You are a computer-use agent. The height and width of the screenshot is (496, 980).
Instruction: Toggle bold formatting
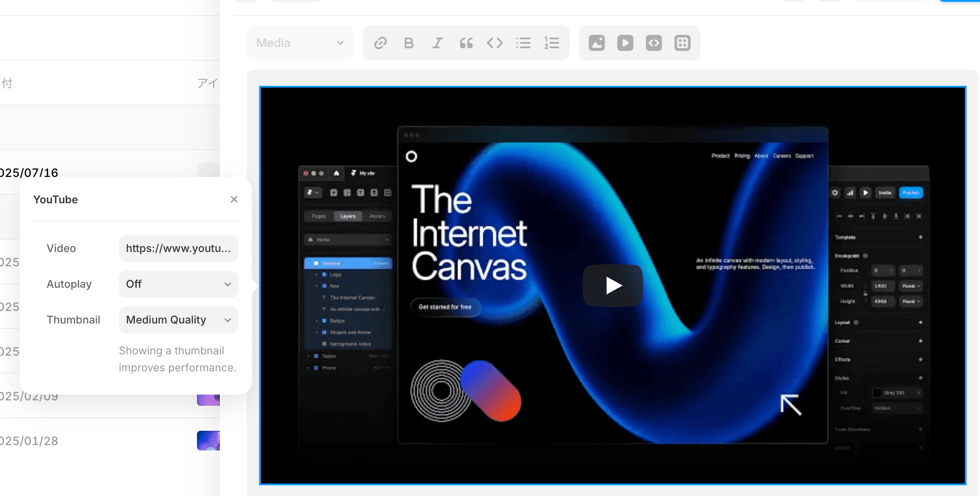409,43
